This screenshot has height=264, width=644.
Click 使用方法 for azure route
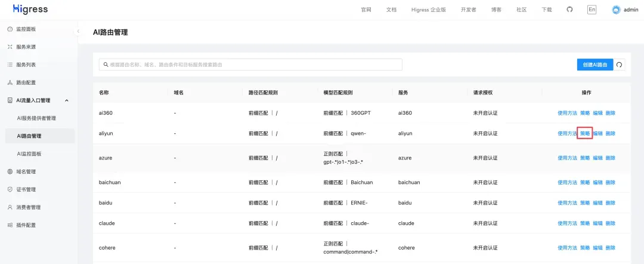point(567,158)
